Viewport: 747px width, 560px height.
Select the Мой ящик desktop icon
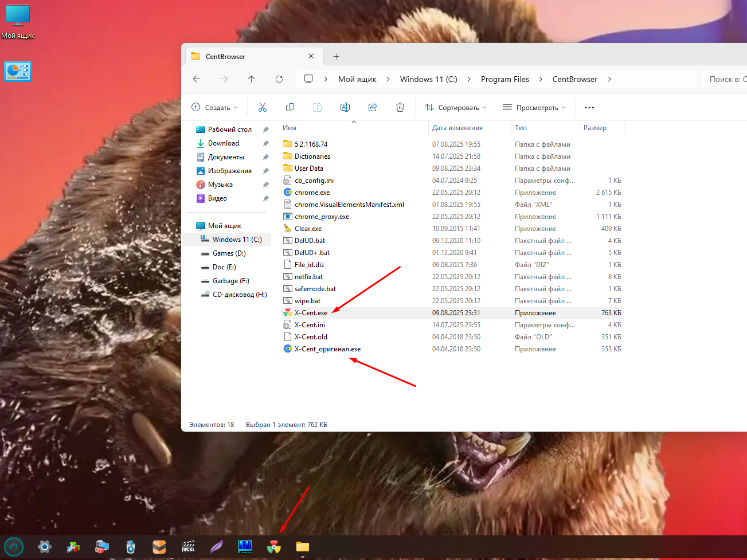tap(18, 21)
